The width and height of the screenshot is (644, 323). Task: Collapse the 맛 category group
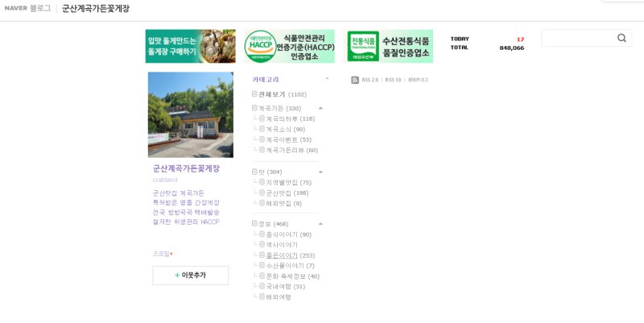(x=320, y=172)
